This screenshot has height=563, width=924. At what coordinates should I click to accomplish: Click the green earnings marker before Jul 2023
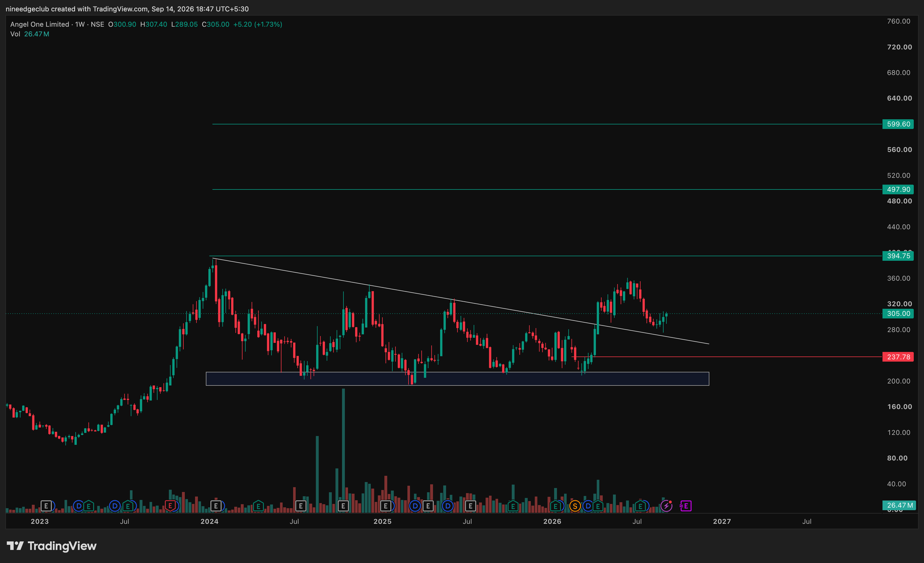88,506
